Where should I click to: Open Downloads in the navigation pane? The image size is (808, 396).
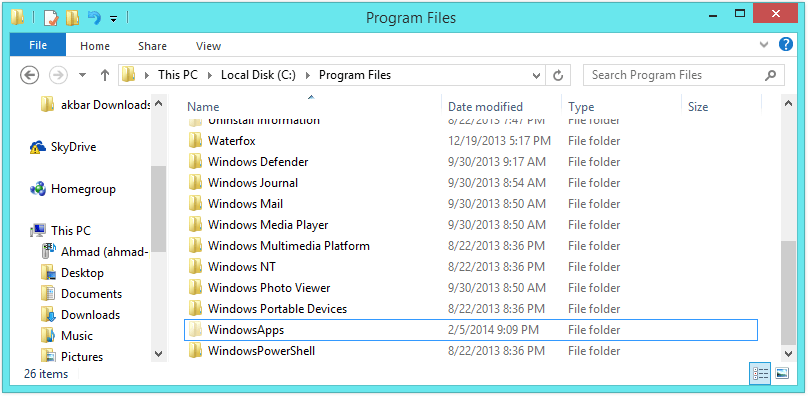click(x=80, y=315)
